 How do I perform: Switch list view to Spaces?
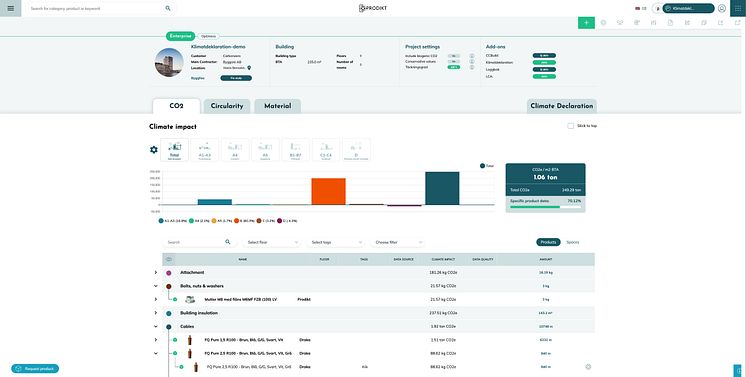[x=573, y=242]
